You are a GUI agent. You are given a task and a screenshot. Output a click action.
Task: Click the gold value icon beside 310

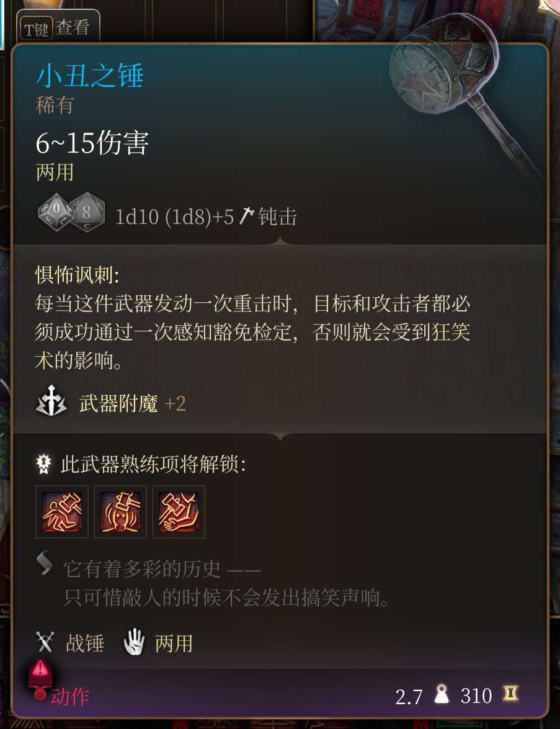click(510, 694)
